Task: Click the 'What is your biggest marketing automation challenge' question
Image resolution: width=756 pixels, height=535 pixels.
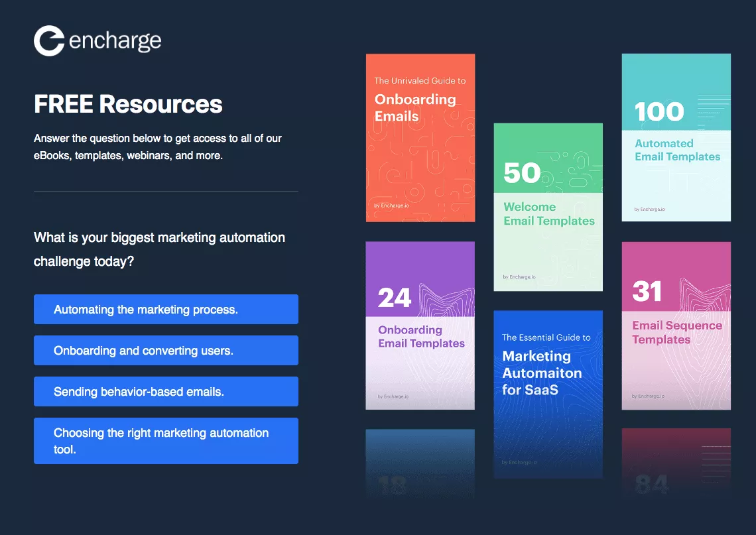Action: click(160, 249)
